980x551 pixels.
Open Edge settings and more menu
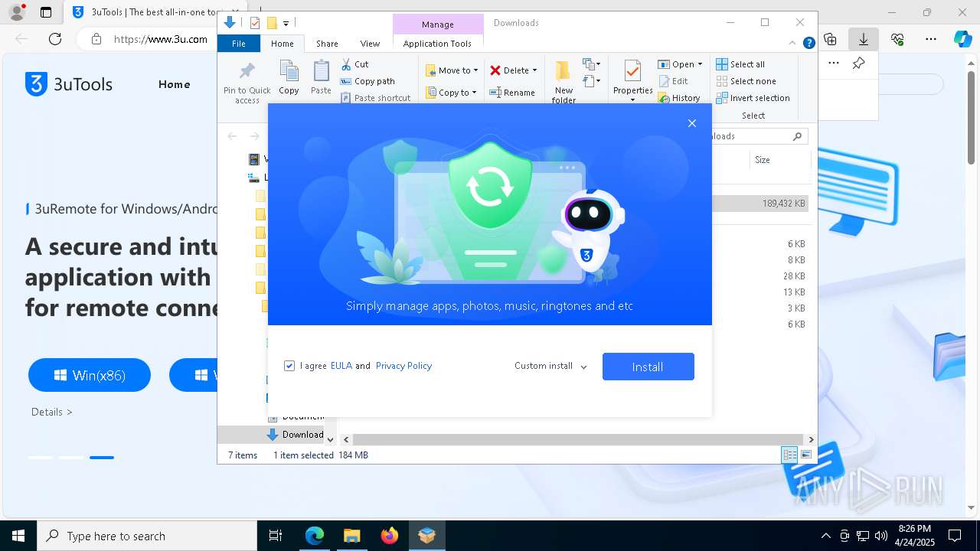931,39
